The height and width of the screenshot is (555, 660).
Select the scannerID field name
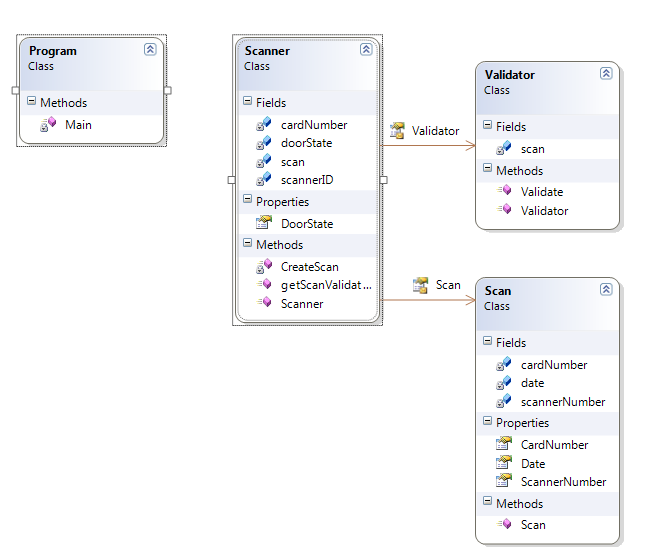pyautogui.click(x=307, y=180)
